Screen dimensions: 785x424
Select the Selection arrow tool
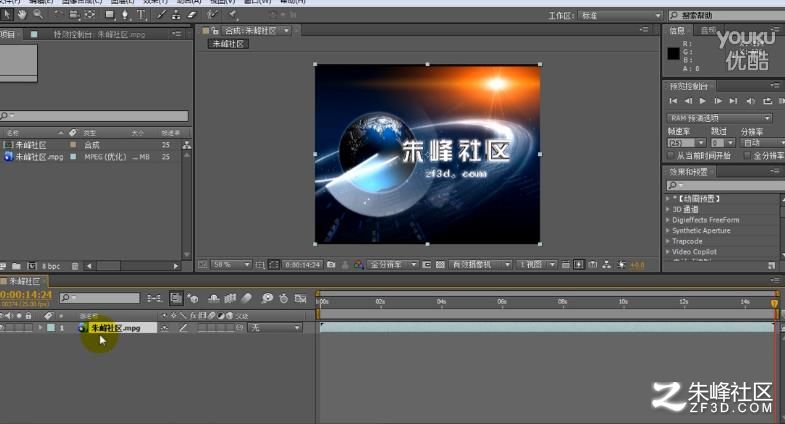pos(7,15)
